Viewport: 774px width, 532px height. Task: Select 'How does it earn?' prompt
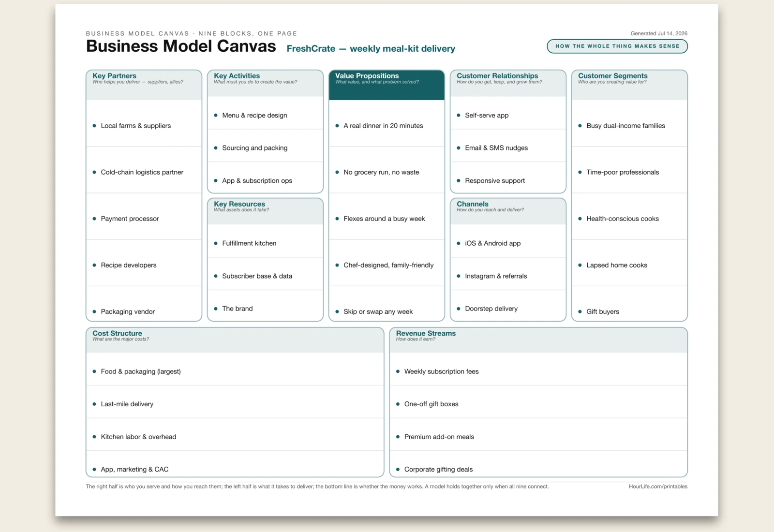(x=416, y=339)
